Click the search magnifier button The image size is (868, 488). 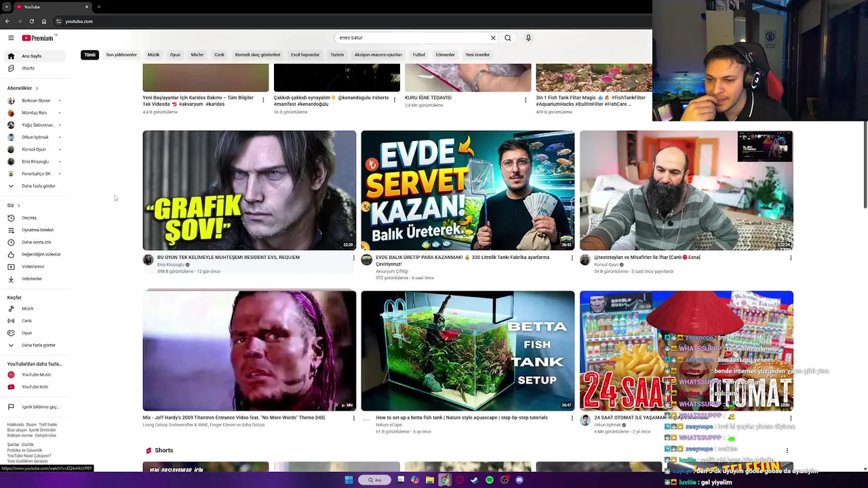click(508, 38)
